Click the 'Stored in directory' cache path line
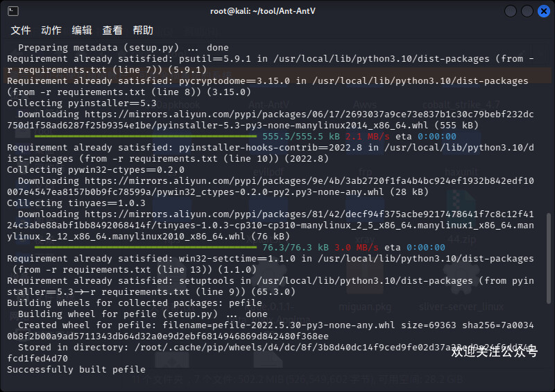Screen dimensions: 555x392 271,352
